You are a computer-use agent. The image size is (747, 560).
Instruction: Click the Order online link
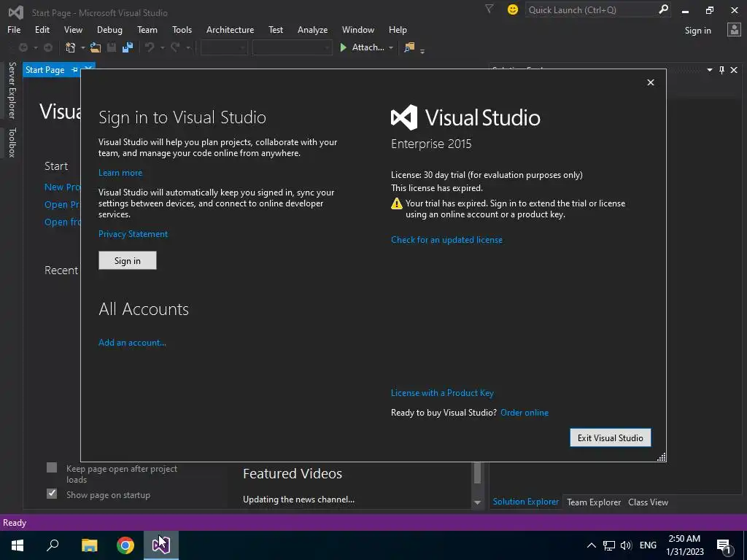tap(524, 413)
